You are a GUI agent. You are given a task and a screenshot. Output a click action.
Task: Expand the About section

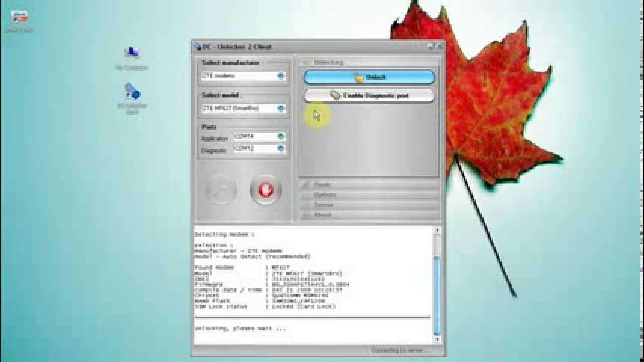pyautogui.click(x=369, y=215)
